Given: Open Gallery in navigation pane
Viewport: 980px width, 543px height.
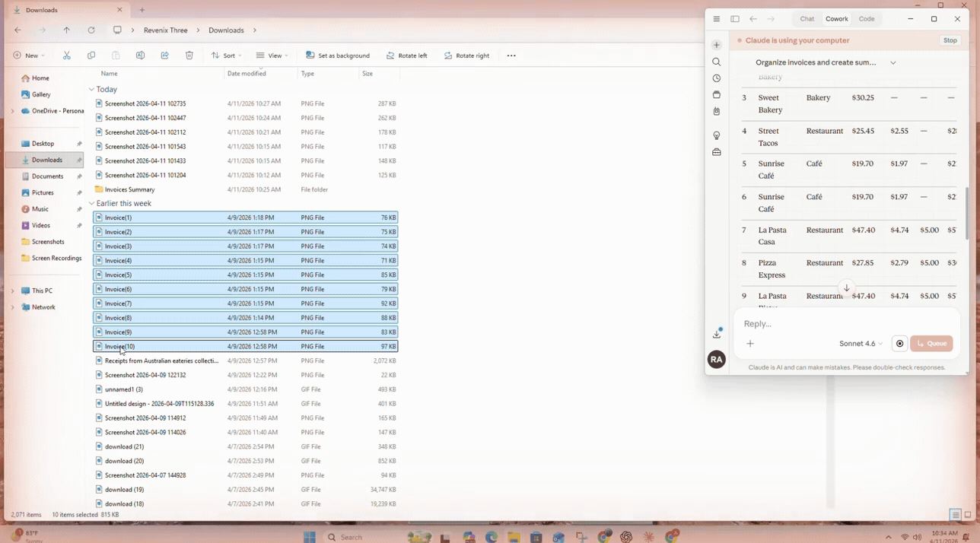Looking at the screenshot, I should 41,95.
